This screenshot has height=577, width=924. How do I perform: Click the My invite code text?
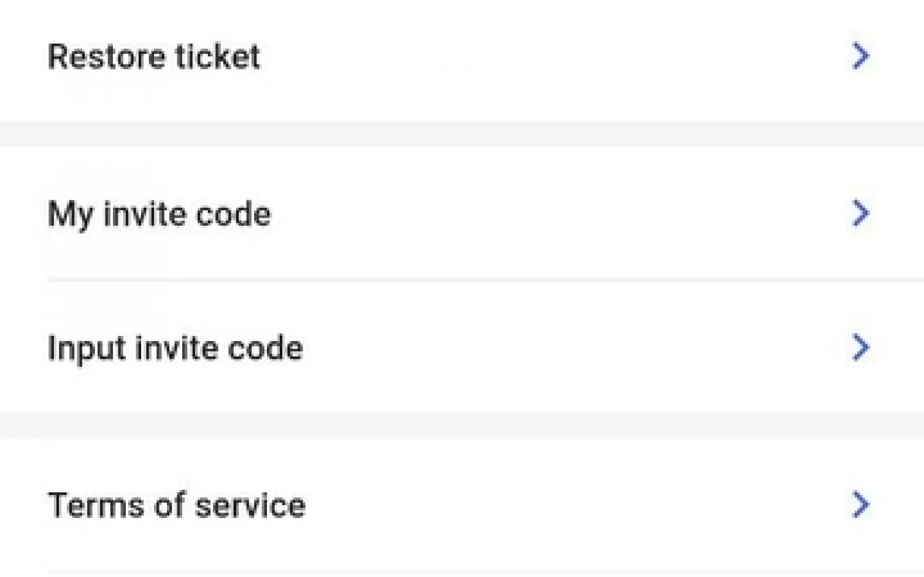coord(159,214)
